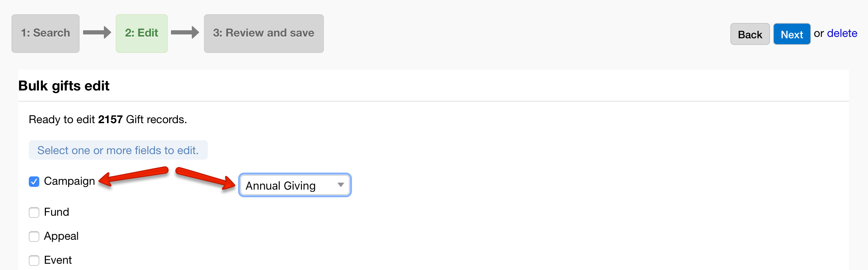The image size is (868, 270).
Task: Click the arrow between Search and Edit steps
Action: tap(97, 33)
